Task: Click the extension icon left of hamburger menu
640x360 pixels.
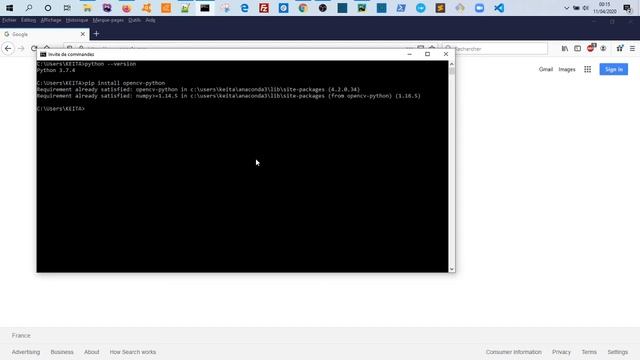Action: [620, 49]
